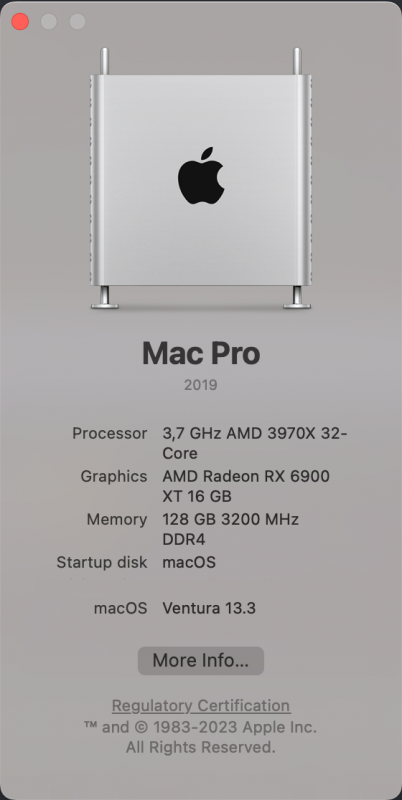The image size is (402, 800).
Task: Open the Regulatory Certification link
Action: (201, 706)
